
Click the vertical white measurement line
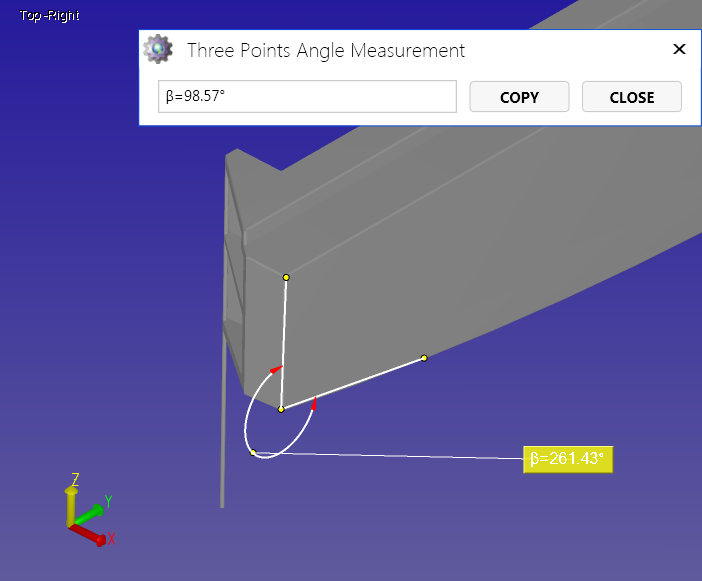(x=284, y=340)
